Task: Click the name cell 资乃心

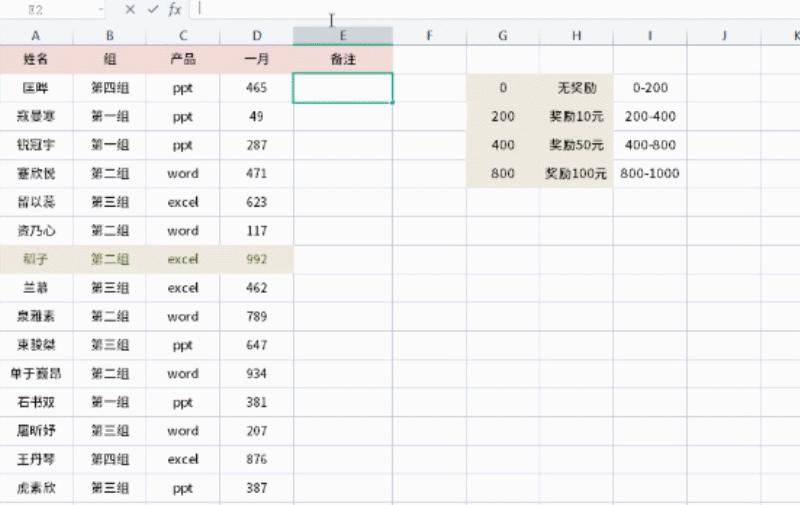Action: pos(36,231)
